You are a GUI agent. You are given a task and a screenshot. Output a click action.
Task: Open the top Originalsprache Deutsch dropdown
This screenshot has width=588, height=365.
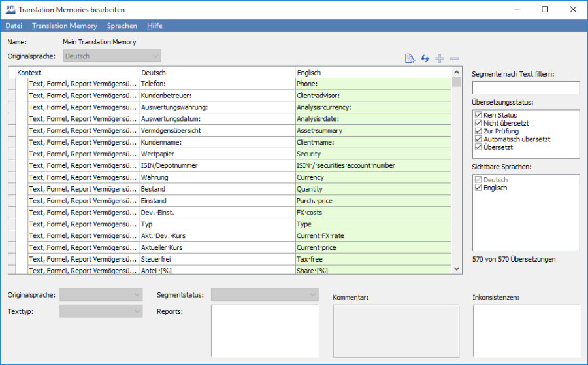[x=112, y=56]
